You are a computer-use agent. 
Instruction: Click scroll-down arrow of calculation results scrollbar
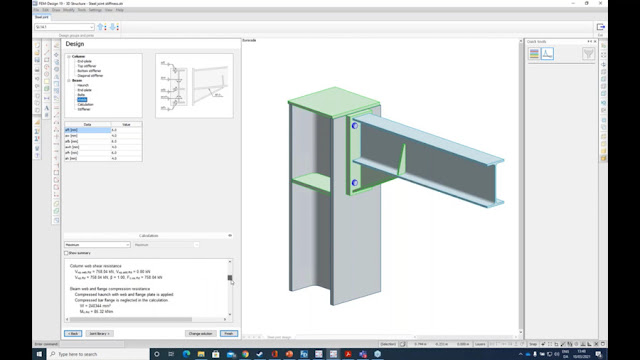pos(230,314)
